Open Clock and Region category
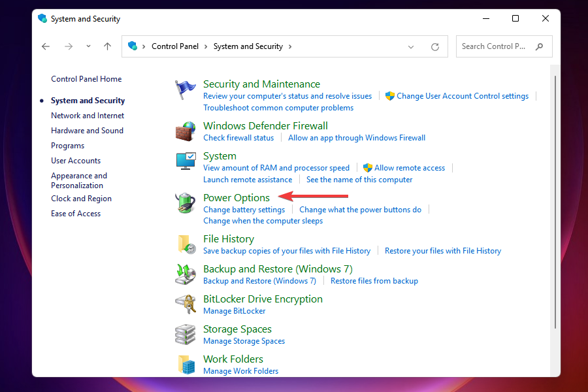Viewport: 588px width, 392px height. click(81, 199)
